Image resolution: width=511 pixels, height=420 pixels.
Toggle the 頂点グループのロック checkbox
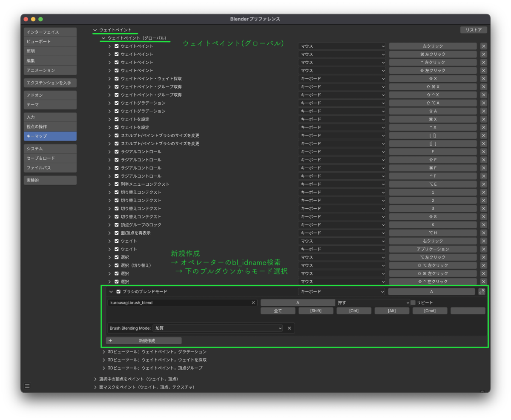[117, 225]
